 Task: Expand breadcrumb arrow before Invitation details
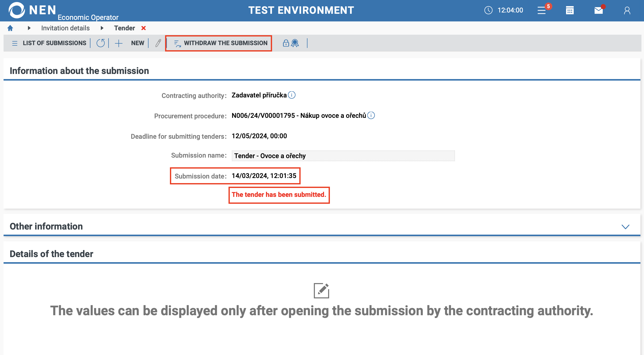point(29,28)
